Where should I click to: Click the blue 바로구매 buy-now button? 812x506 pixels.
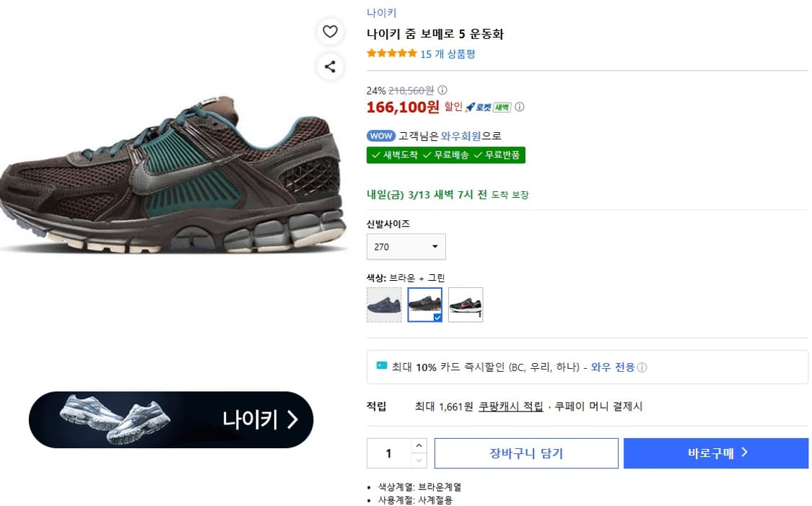(x=715, y=453)
